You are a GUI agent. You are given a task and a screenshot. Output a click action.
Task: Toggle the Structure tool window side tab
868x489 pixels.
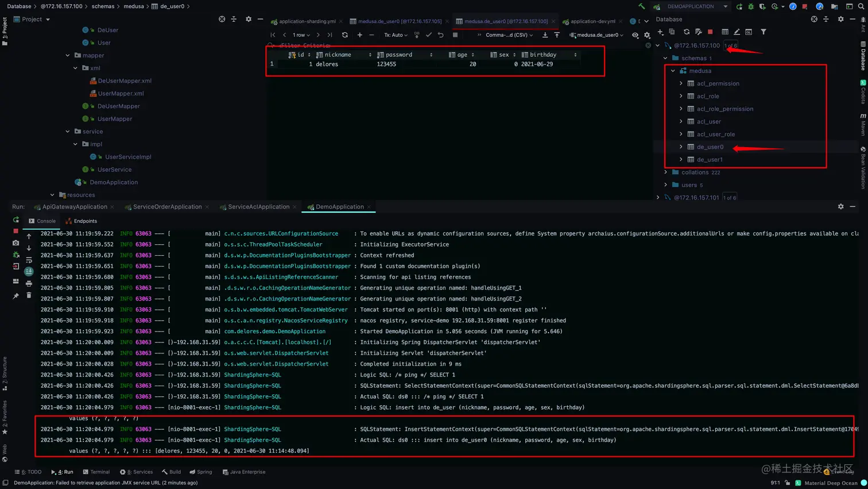coord(5,373)
